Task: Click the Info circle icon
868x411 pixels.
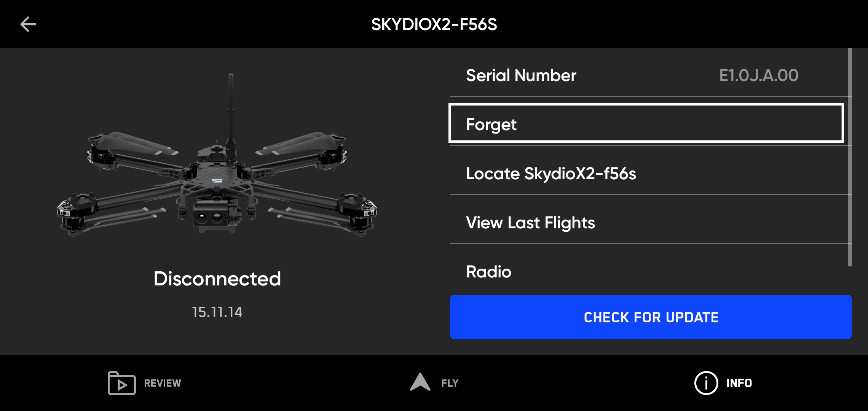Action: [x=706, y=383]
